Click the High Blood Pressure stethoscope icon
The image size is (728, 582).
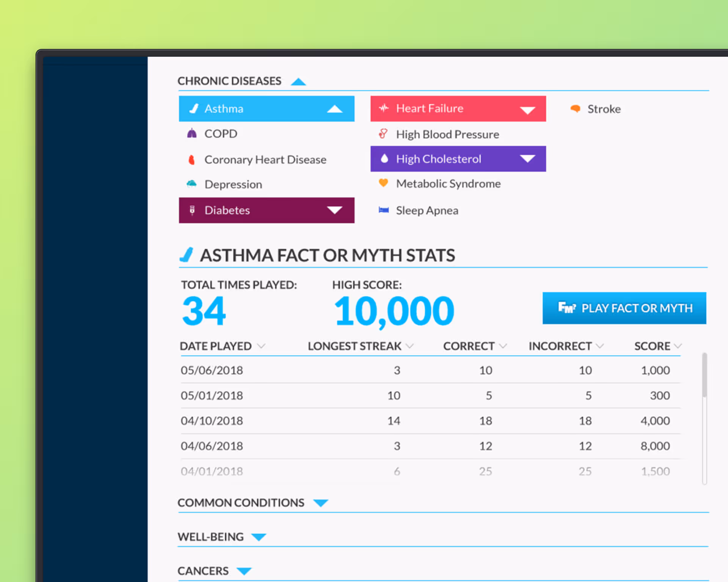tap(383, 134)
